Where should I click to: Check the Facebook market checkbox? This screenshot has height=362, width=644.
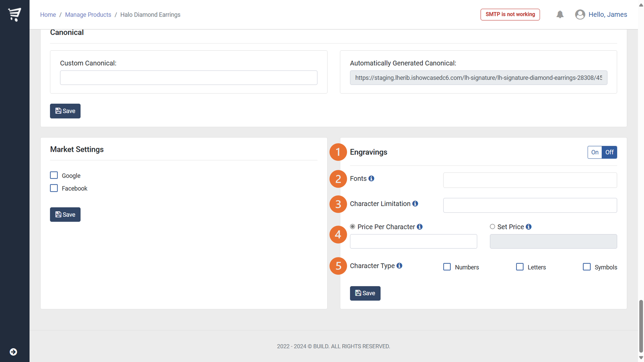coord(54,188)
